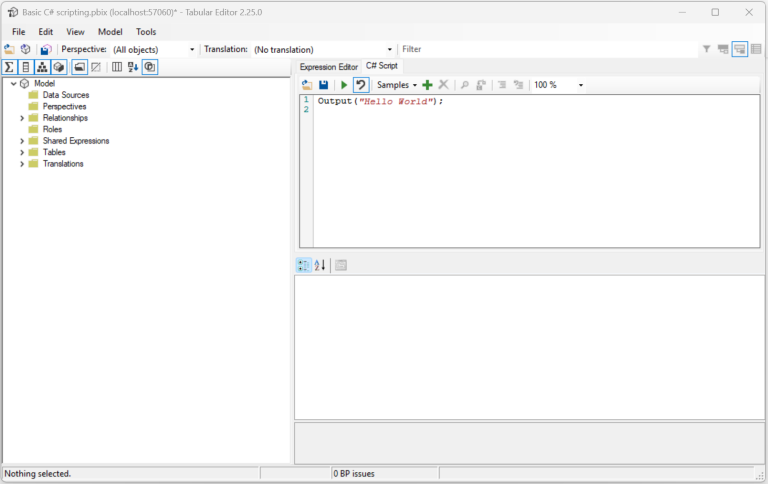768x484 pixels.
Task: Open the Translation dropdown
Action: 390,49
